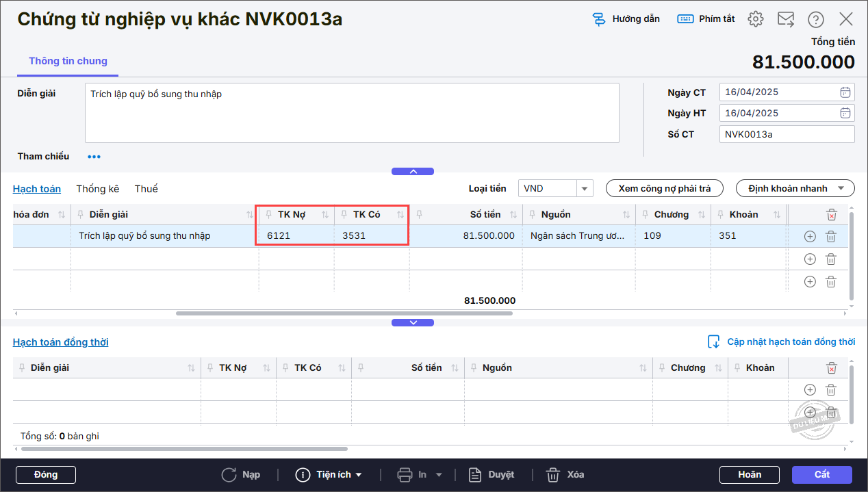Viewport: 868px width, 492px height.
Task: Click Chương cell 109
Action: click(672, 236)
